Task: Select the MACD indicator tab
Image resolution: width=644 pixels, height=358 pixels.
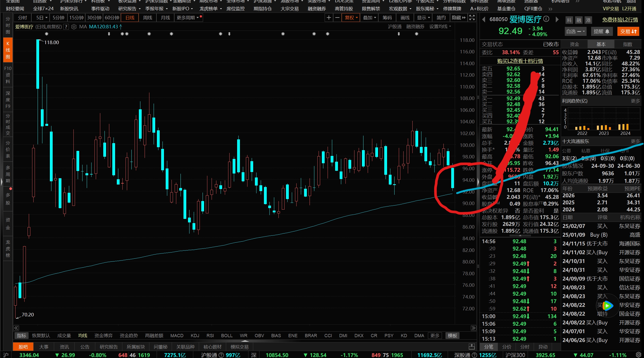Action: coord(177,335)
